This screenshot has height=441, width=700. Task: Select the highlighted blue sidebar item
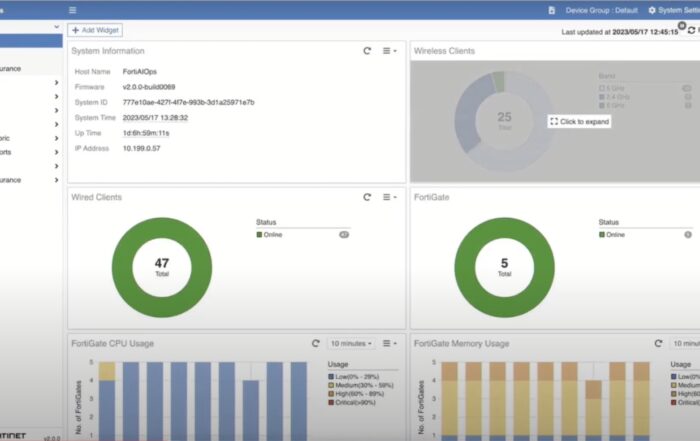click(x=31, y=41)
